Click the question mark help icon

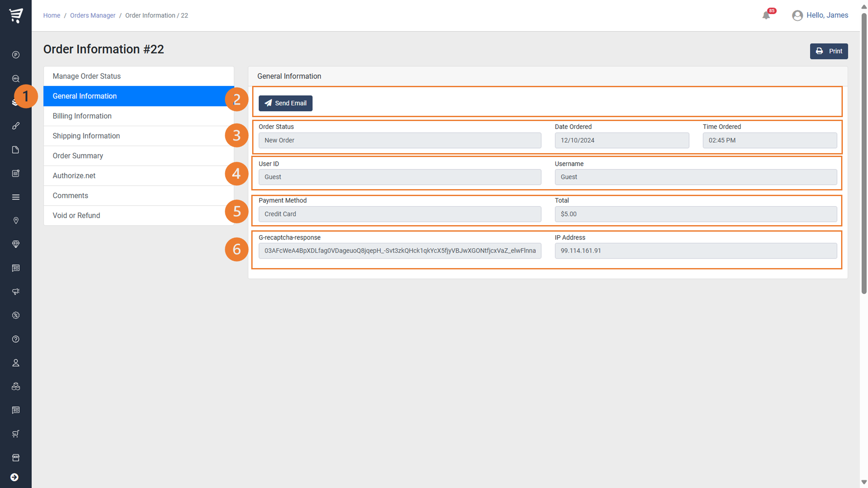pyautogui.click(x=16, y=339)
